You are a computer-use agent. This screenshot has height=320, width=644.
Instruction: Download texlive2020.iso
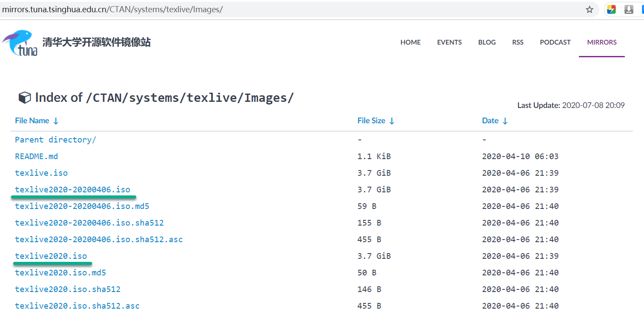point(51,256)
